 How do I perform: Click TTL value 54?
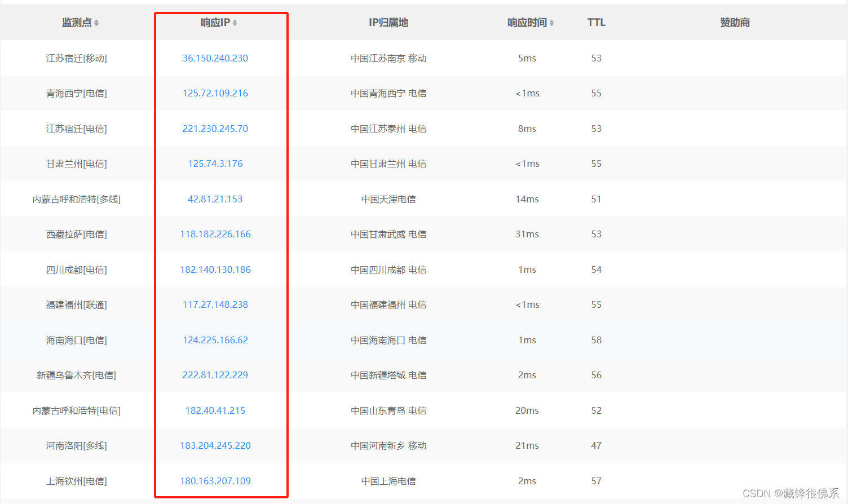(596, 269)
